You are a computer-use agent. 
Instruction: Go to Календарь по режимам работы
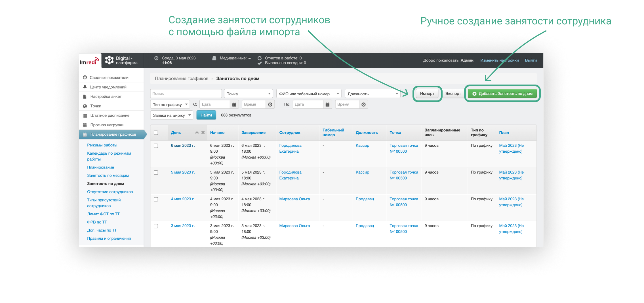pyautogui.click(x=109, y=156)
